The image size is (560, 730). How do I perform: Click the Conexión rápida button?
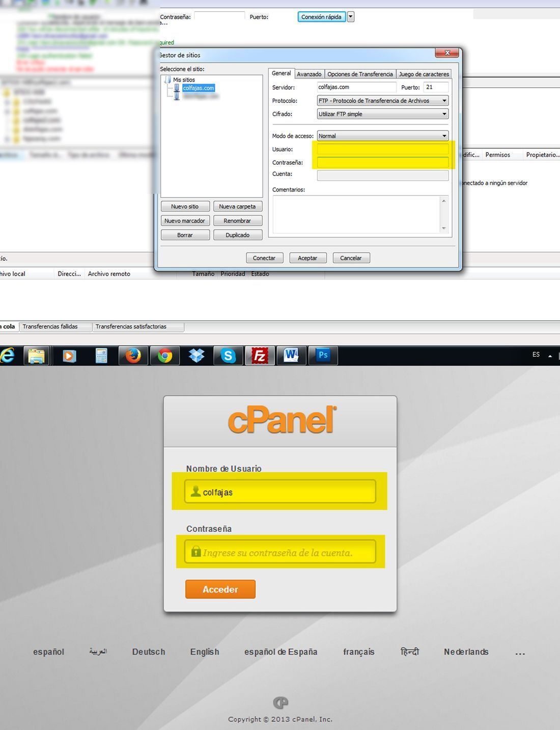321,17
